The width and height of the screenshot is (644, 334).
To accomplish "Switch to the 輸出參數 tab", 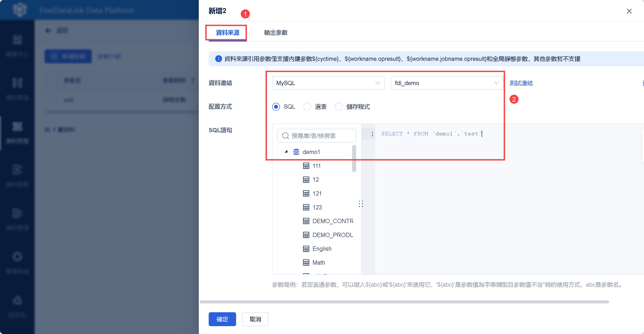I will point(275,33).
